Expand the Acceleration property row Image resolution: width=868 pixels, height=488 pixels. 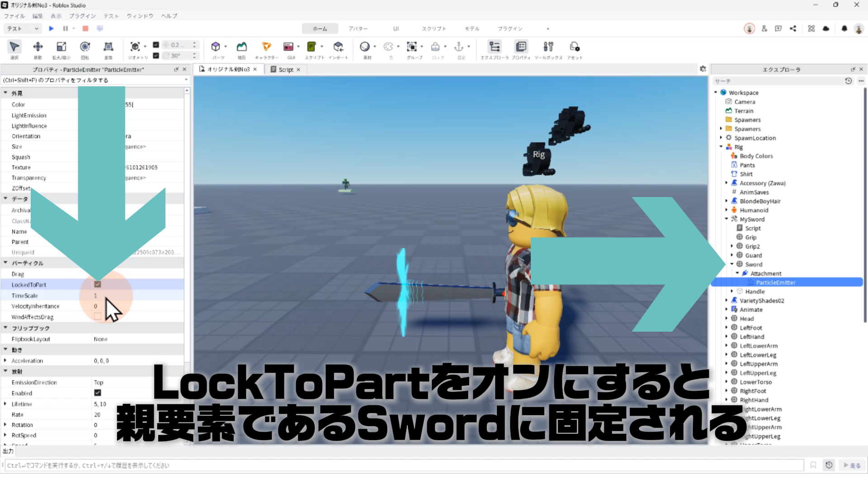5,361
